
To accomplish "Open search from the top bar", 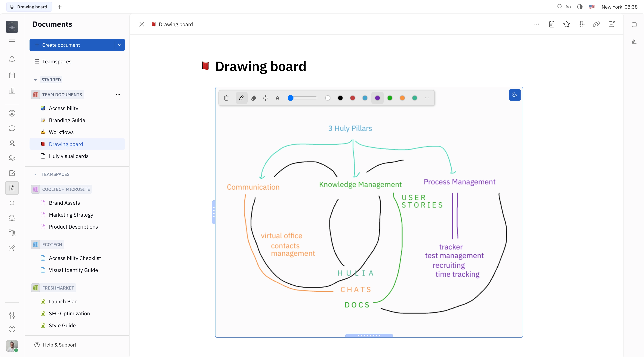I will 560,7.
